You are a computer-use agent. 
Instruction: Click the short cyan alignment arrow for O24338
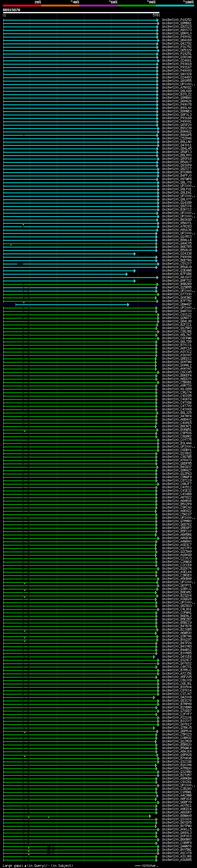pos(69,254)
